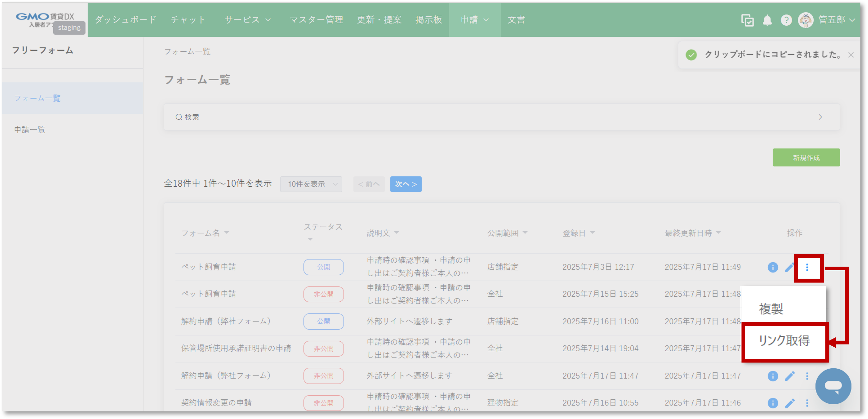Image resolution: width=868 pixels, height=419 pixels.
Task: Open the フォーム名 column sort dropdown
Action: click(x=227, y=232)
